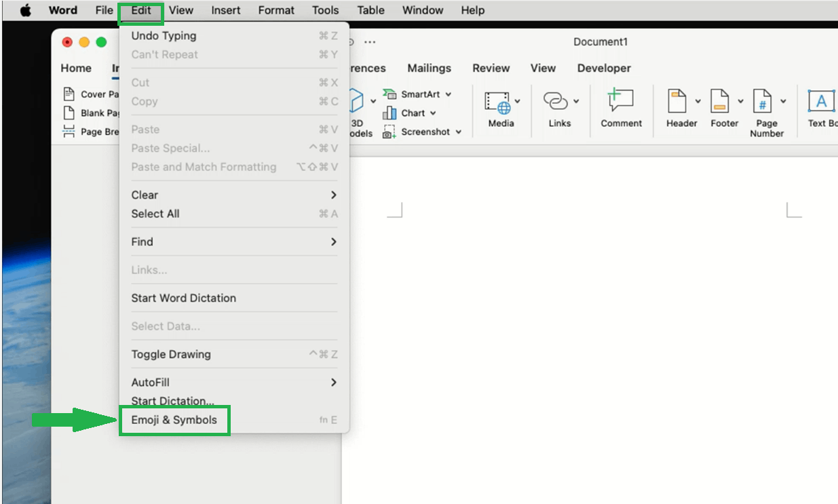Choose Start Word Dictation
This screenshot has height=504, width=838.
pos(234,298)
